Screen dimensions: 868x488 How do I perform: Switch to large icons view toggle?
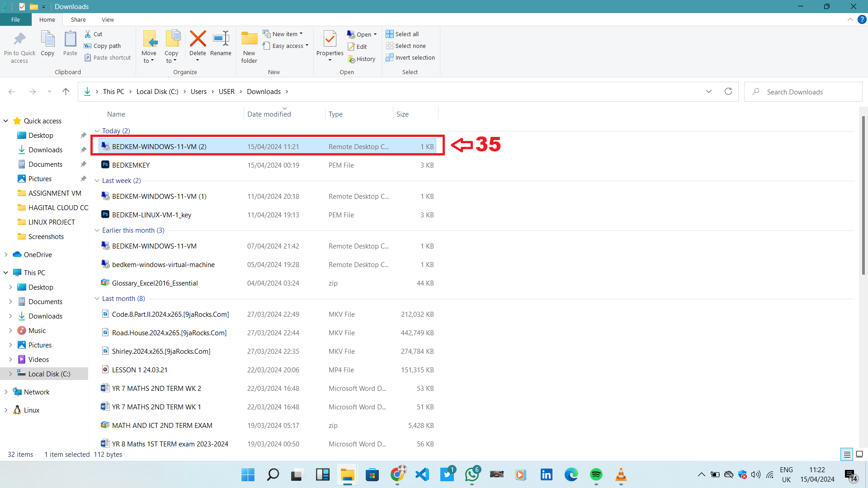click(859, 454)
